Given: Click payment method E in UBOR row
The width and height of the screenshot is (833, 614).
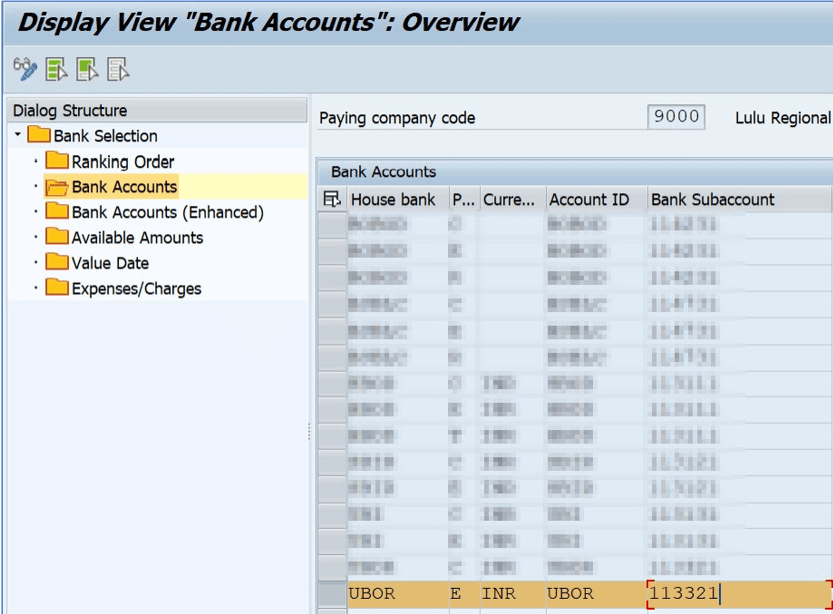Looking at the screenshot, I should (465, 593).
